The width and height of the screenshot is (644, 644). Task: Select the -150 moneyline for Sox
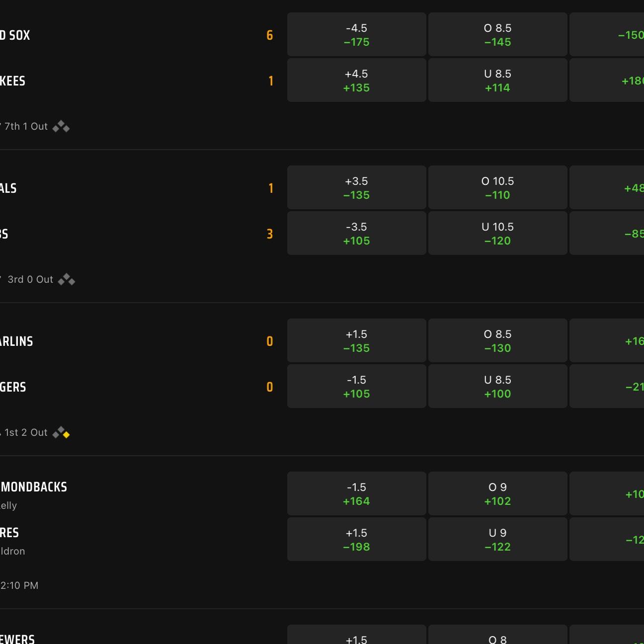607,35
